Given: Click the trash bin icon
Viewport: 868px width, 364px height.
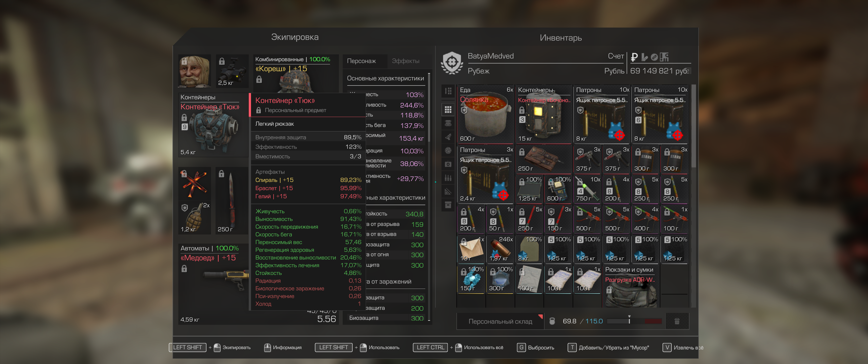Looking at the screenshot, I should 677,321.
